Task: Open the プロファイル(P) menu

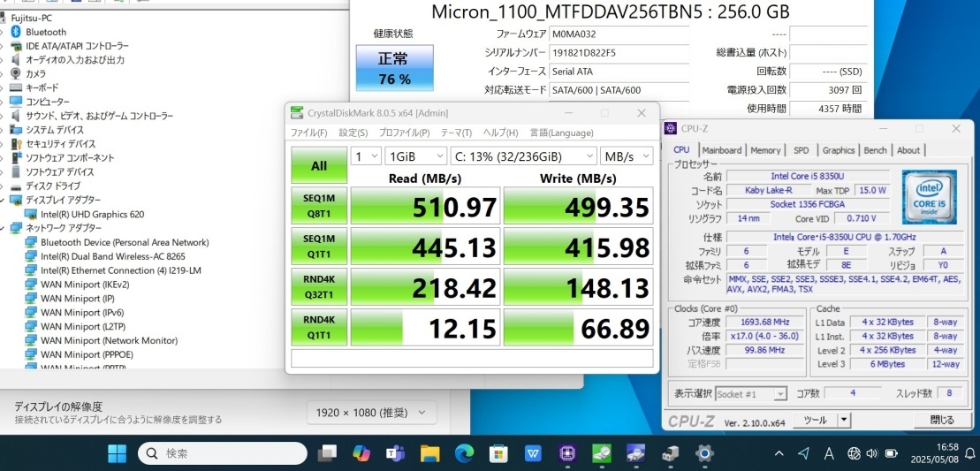Action: 404,133
